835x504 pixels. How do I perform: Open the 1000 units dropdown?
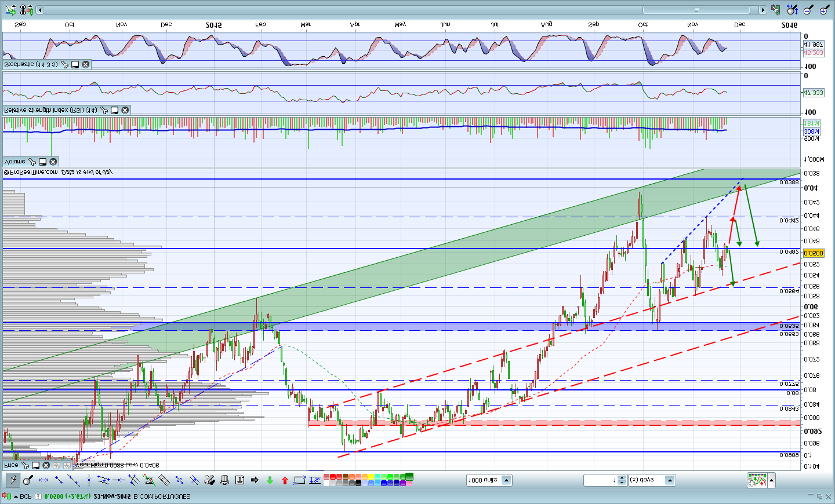coord(506,480)
